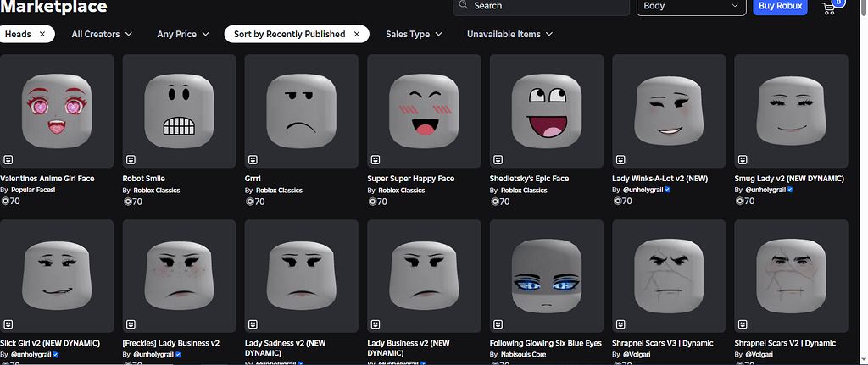
Task: Open the Grrr! head thumbnail
Action: [302, 111]
